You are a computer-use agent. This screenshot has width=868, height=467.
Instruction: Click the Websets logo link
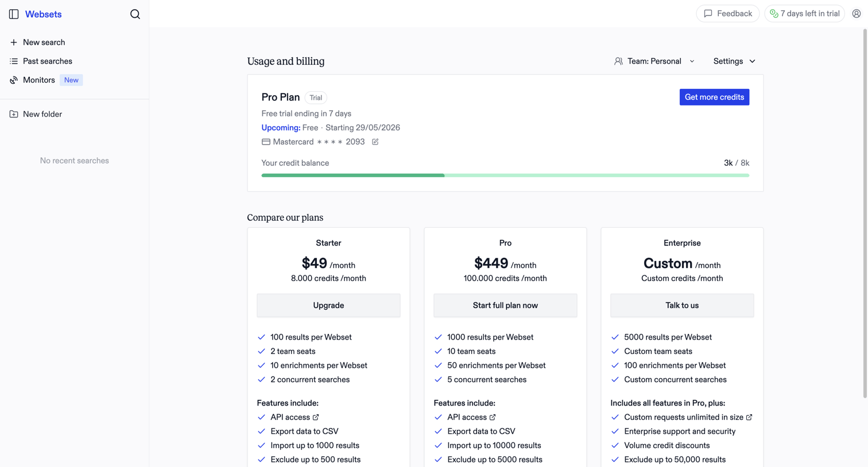[43, 14]
